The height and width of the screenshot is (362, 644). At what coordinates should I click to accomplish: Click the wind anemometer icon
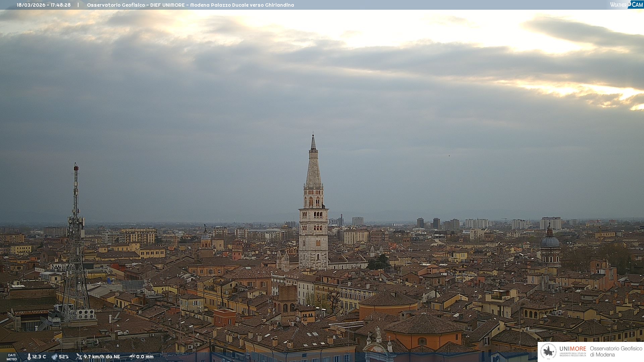[79, 357]
